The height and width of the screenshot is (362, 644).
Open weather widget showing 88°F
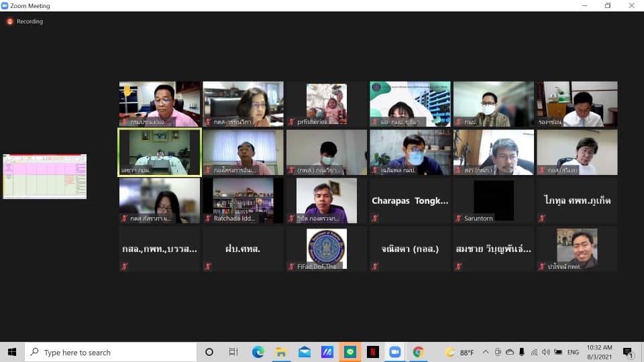(460, 352)
